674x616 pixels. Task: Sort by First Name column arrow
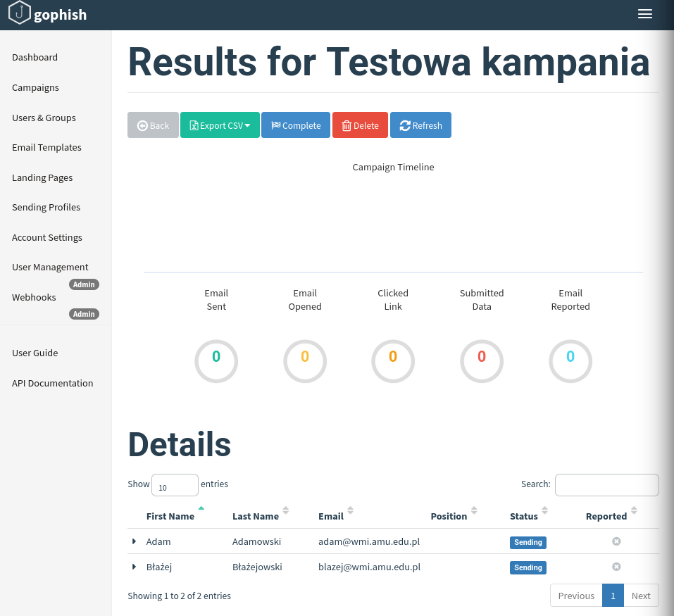(x=201, y=508)
